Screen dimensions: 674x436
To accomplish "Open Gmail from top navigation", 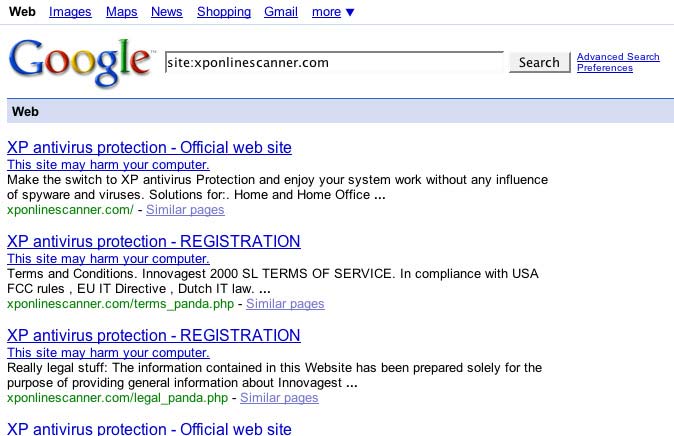I will click(x=281, y=12).
